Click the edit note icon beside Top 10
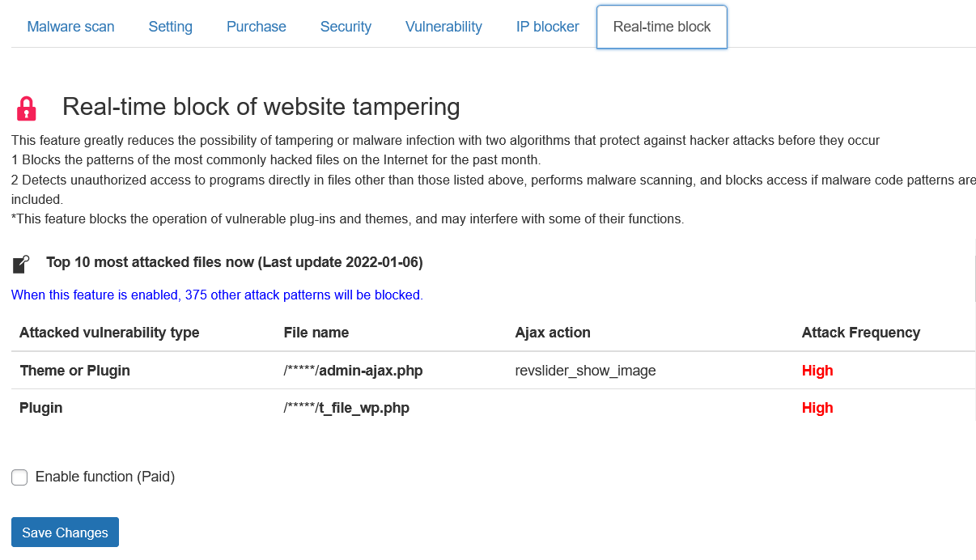Viewport: 976px width, 560px height. click(x=21, y=264)
